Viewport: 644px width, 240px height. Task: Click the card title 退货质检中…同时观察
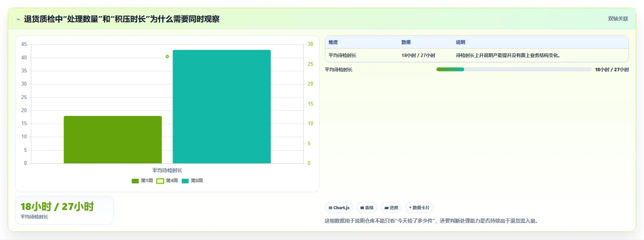pyautogui.click(x=122, y=19)
